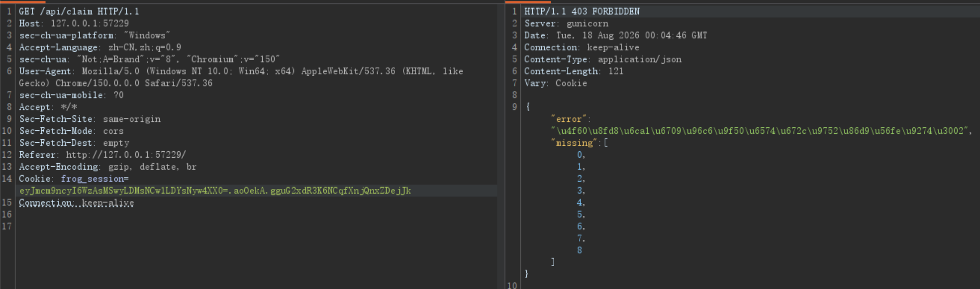The width and height of the screenshot is (980, 289).
Task: Click value 4 in the missing array
Action: click(580, 202)
